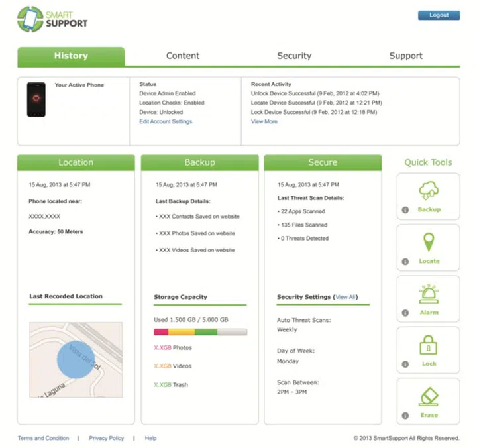
Task: Click 'Monday' day of week value
Action: click(288, 361)
